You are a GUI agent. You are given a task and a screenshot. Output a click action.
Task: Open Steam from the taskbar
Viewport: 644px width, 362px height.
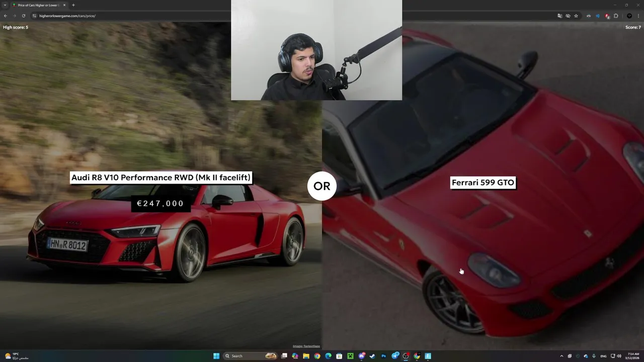372,356
